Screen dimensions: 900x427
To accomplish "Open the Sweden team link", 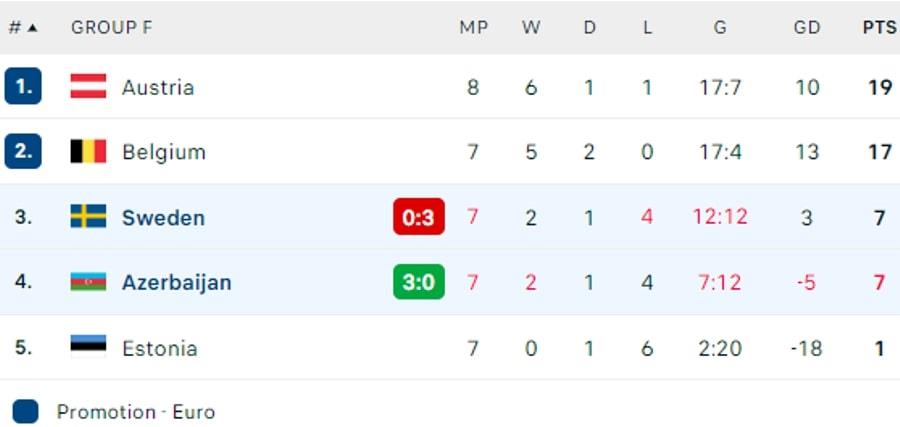I will click(163, 217).
